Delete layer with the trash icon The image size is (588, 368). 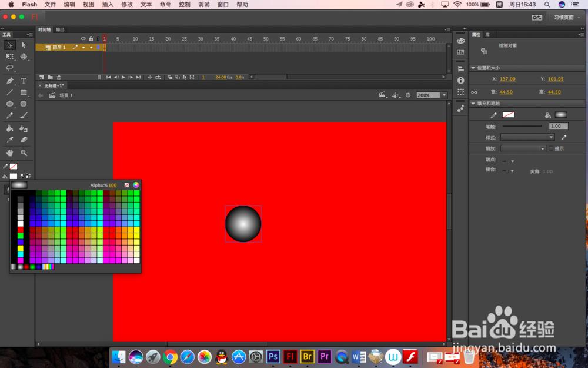(59, 77)
